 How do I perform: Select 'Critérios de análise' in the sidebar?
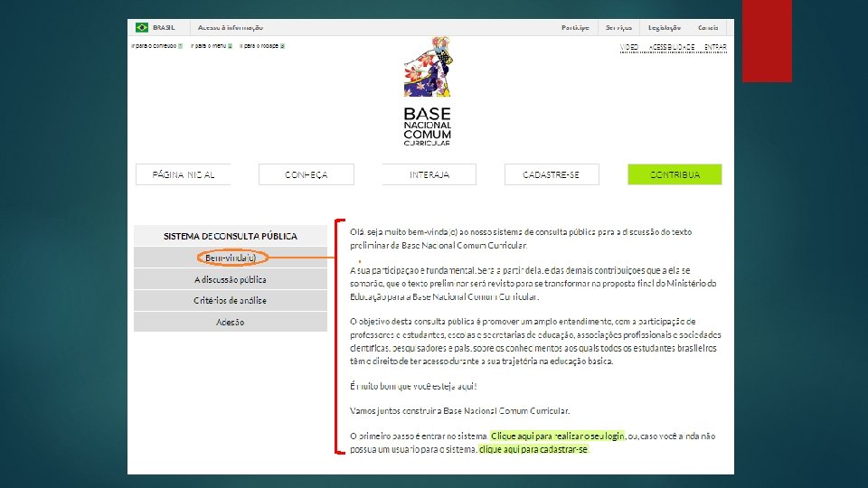coord(231,300)
